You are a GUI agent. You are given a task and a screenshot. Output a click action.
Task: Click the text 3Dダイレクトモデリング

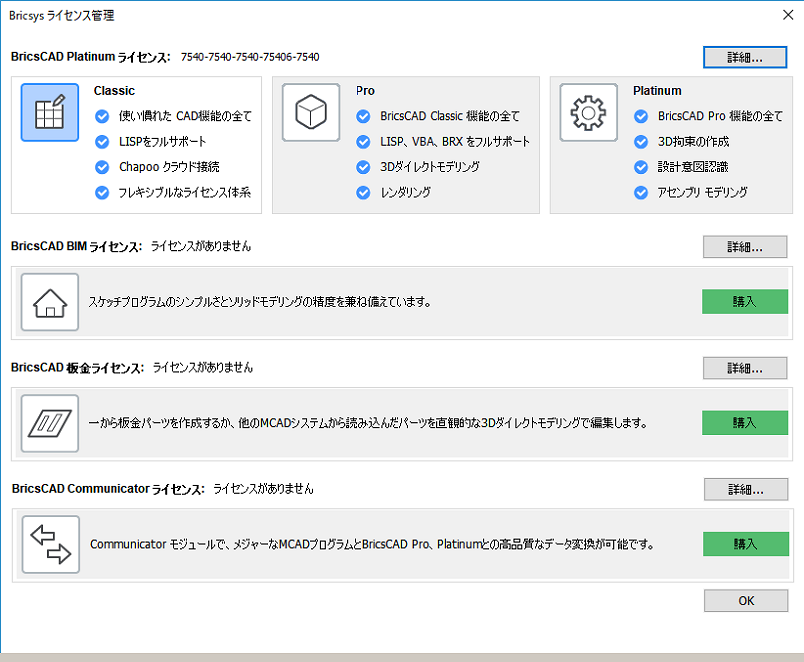(x=430, y=167)
